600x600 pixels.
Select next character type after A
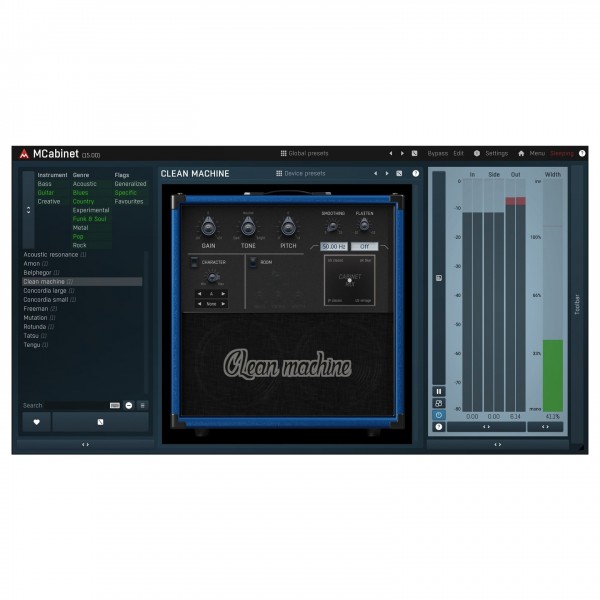click(x=223, y=294)
